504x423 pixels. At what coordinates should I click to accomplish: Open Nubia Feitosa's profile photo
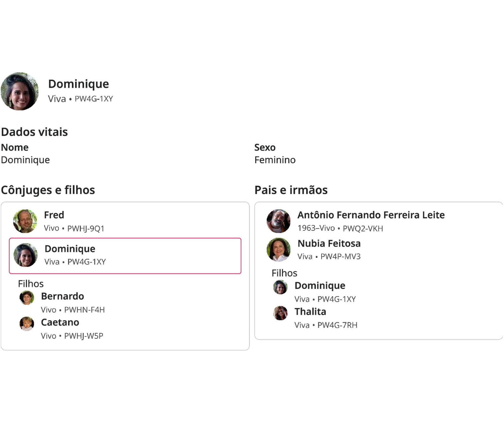(278, 250)
